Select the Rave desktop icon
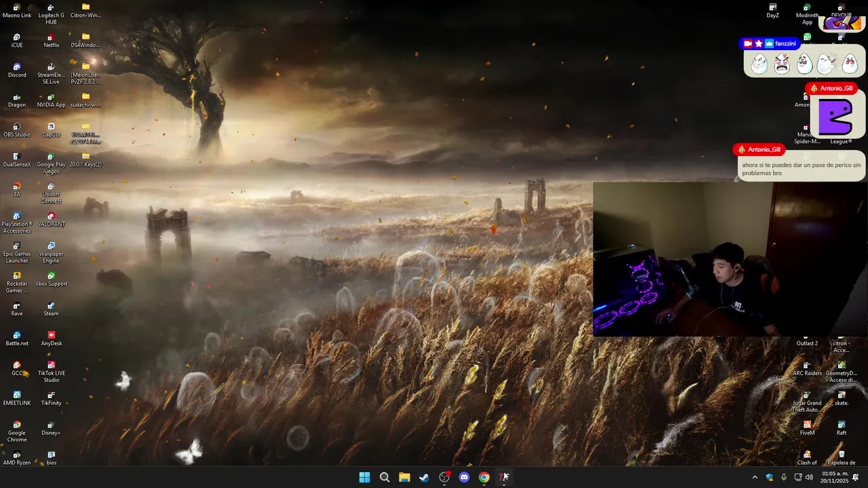Viewport: 868px width, 488px height. tap(17, 309)
